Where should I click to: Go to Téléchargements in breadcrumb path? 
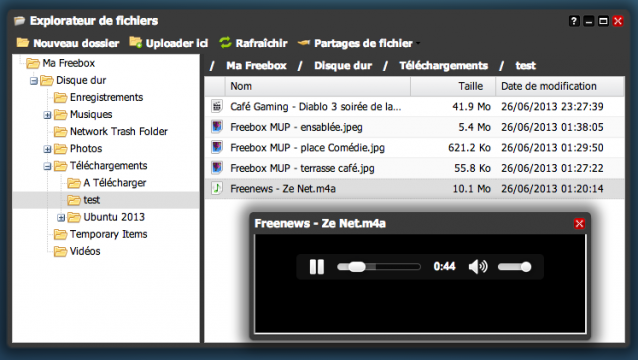(443, 65)
